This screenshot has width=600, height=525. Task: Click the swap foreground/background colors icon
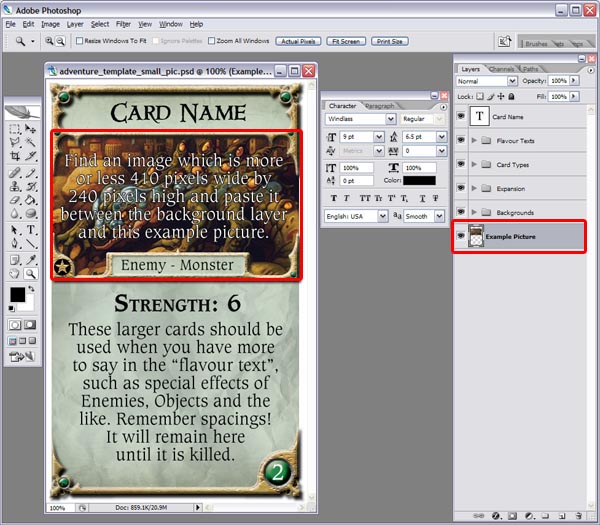[x=31, y=289]
